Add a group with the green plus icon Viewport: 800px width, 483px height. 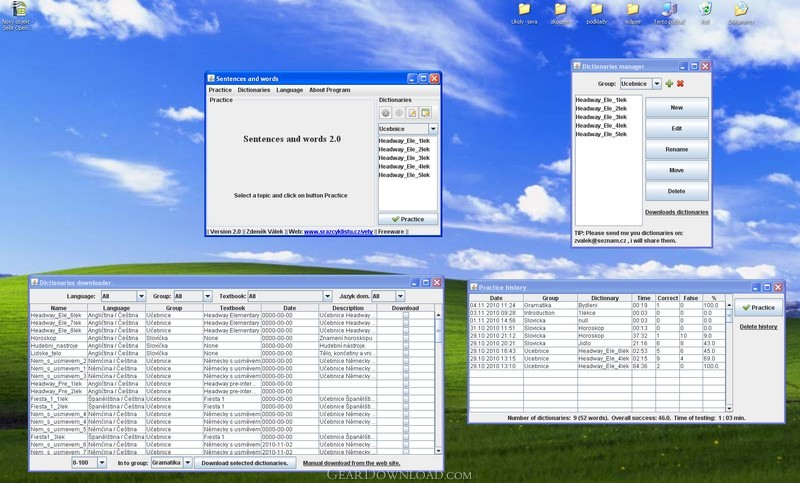click(x=669, y=84)
